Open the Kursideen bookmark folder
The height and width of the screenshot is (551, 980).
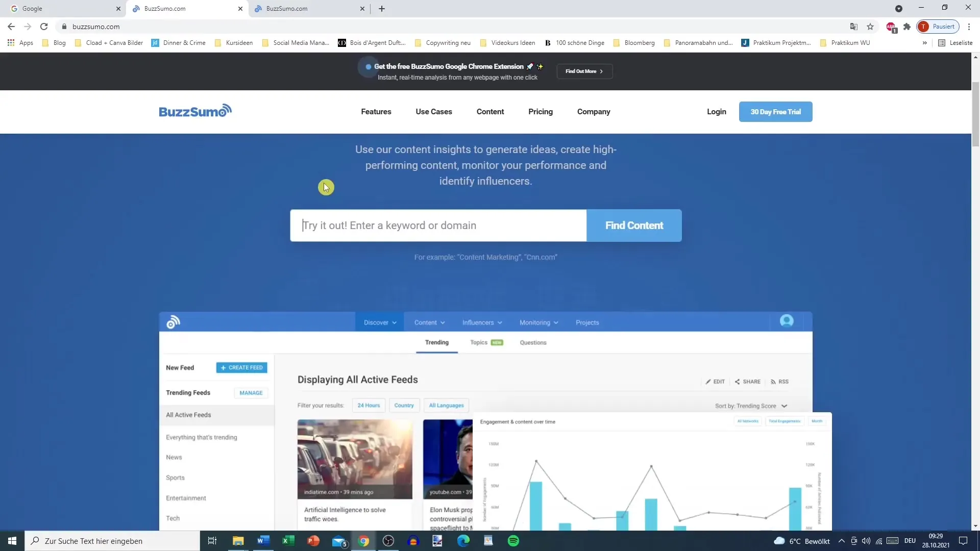pyautogui.click(x=234, y=43)
